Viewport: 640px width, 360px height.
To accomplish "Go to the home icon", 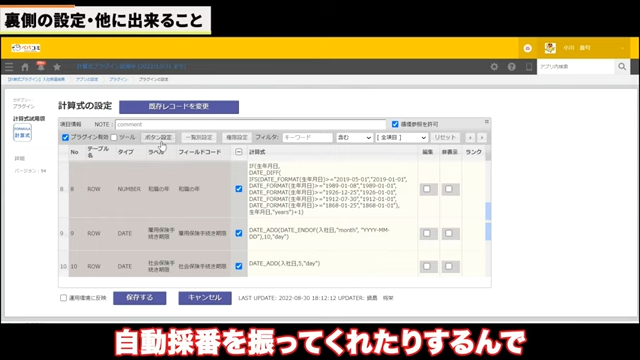I will pyautogui.click(x=25, y=67).
